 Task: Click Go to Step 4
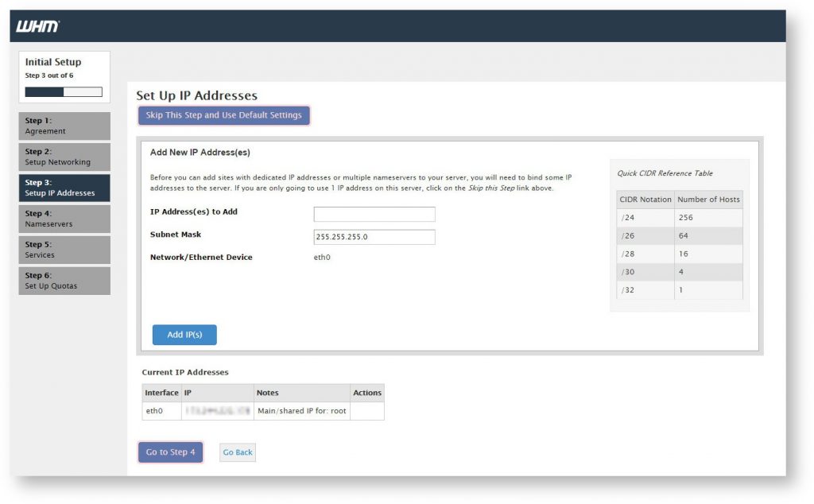[170, 452]
